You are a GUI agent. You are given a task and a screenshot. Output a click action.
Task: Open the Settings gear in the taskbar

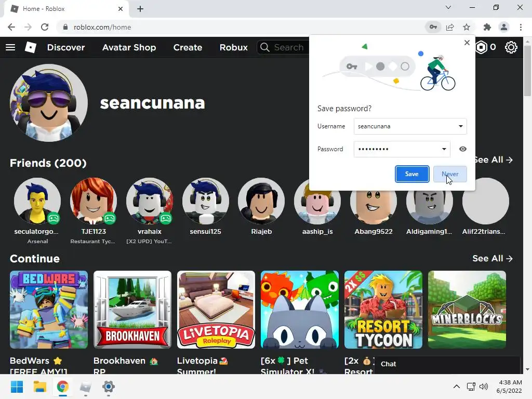tap(108, 387)
